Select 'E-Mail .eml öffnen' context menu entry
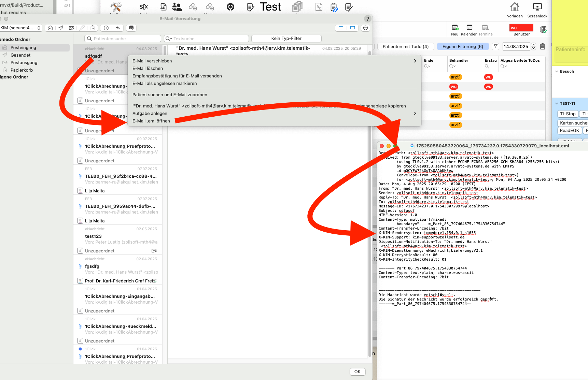 [x=151, y=121]
